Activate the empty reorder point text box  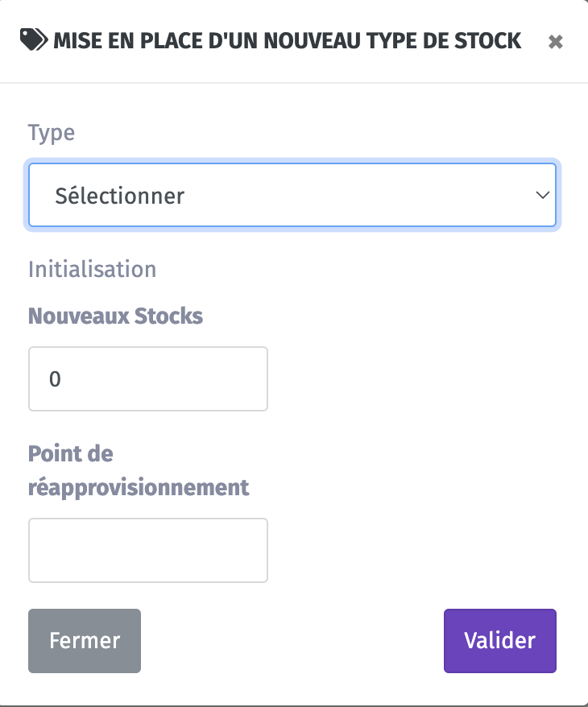click(148, 550)
